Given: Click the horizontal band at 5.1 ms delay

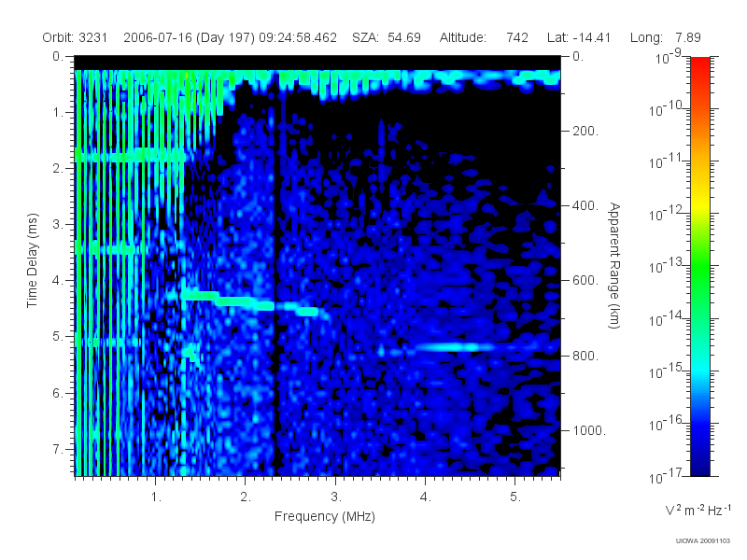Looking at the screenshot, I should (x=107, y=342).
